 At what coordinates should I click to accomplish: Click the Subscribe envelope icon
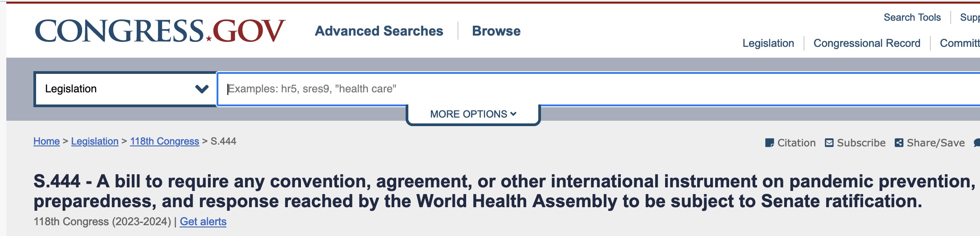pyautogui.click(x=829, y=143)
